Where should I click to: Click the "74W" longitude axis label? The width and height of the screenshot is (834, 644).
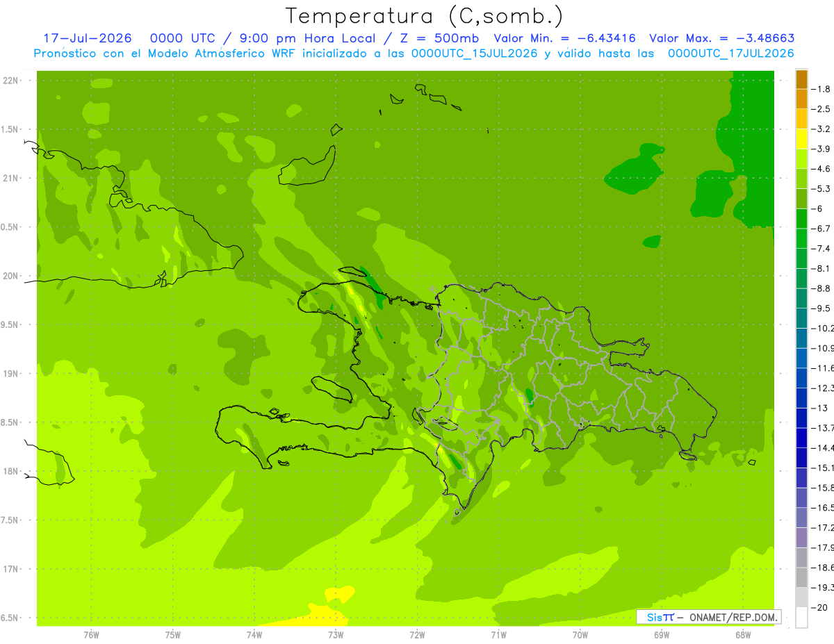pyautogui.click(x=254, y=635)
